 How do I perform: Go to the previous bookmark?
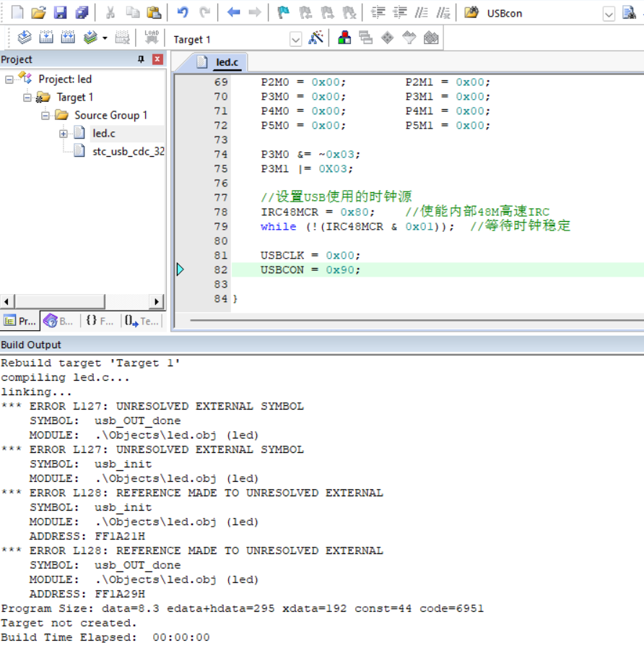point(305,13)
